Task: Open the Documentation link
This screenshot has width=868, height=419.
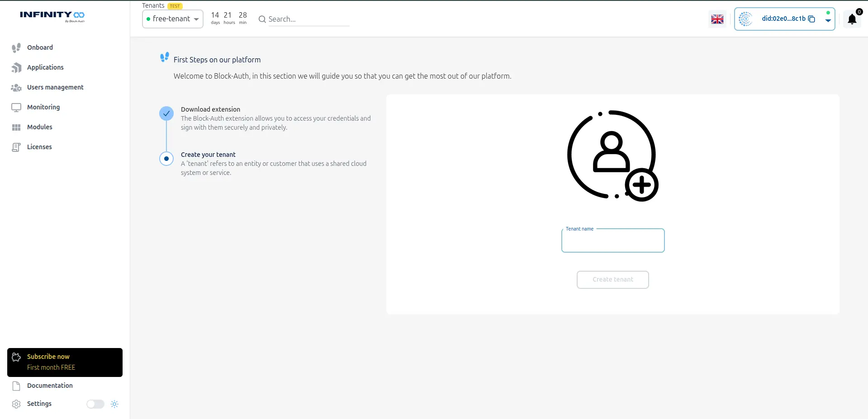Action: [x=50, y=386]
